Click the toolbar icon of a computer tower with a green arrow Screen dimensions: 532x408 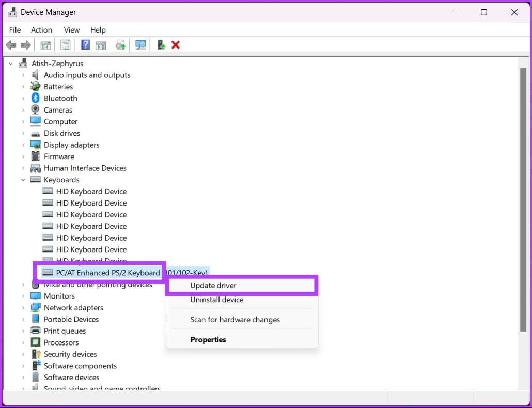point(161,45)
